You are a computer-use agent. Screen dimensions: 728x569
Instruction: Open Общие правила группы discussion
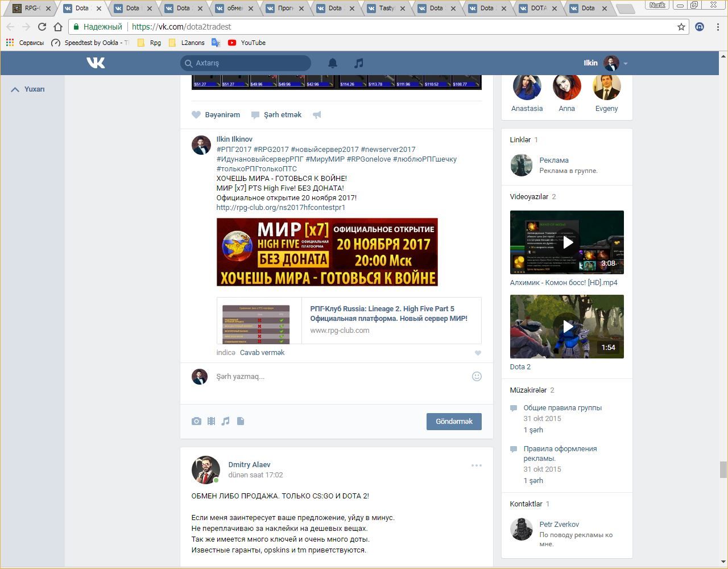tap(562, 408)
